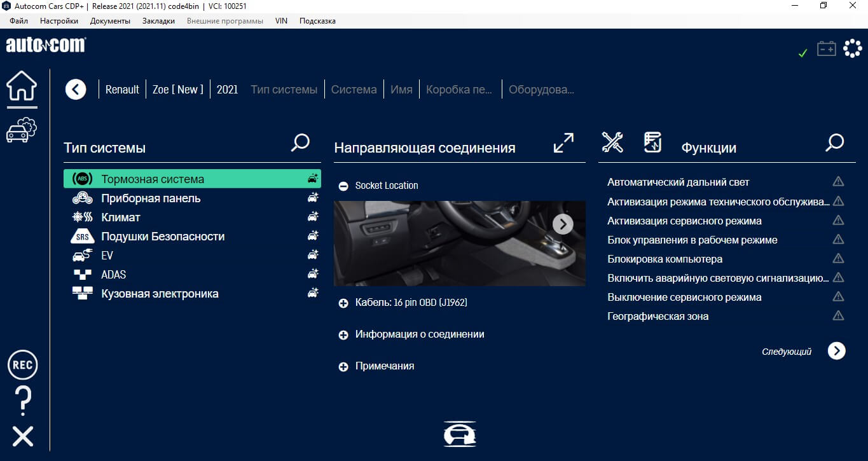
Task: Click warning triangle next to Географическая зона
Action: [x=838, y=315]
